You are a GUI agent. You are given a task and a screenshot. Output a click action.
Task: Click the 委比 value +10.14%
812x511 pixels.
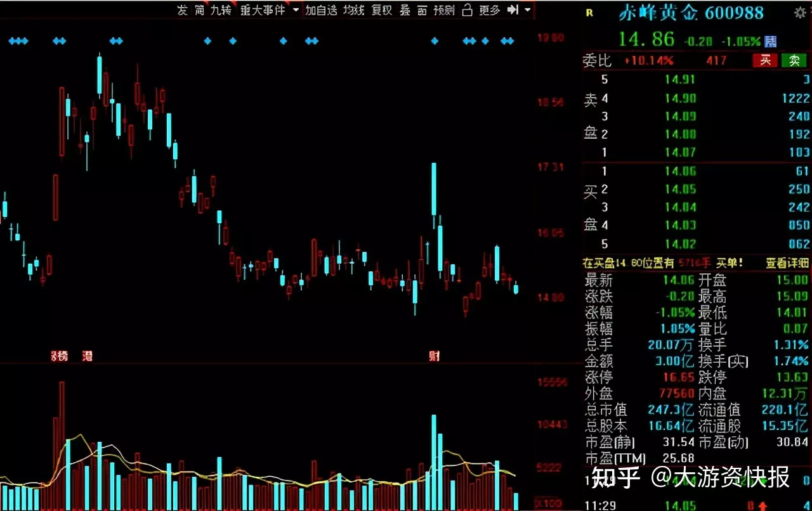click(x=649, y=61)
